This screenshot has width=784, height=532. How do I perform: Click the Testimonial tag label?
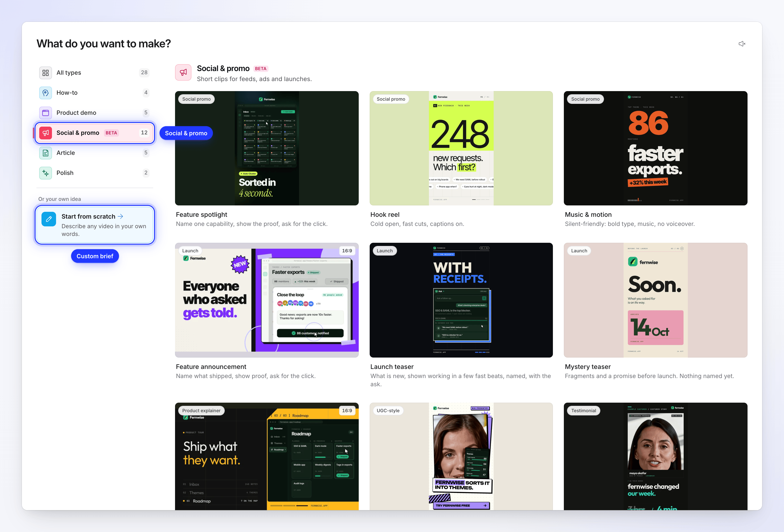click(x=584, y=411)
